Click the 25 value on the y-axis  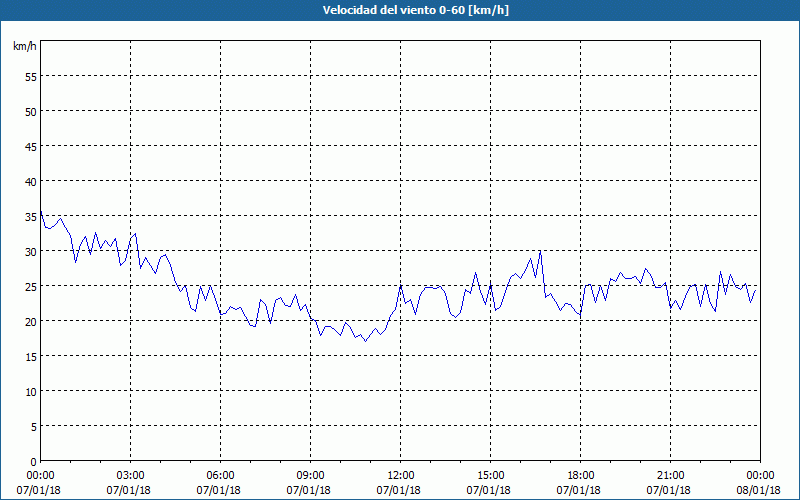click(31, 286)
